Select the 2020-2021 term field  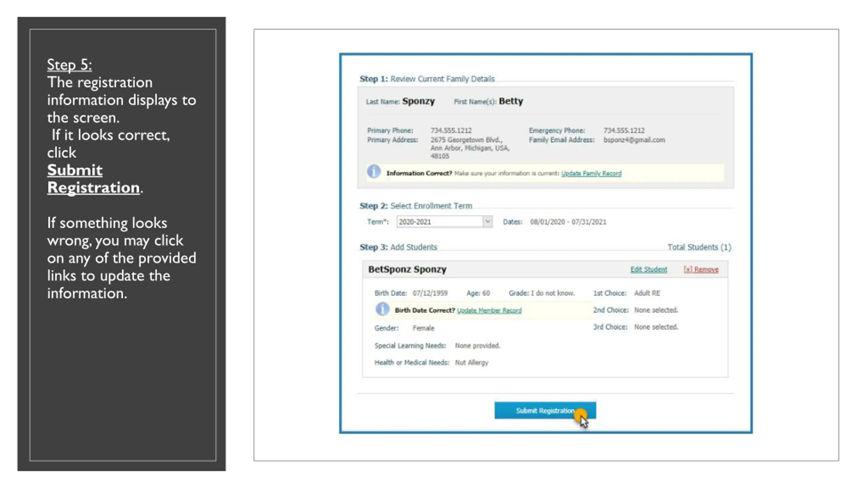click(x=444, y=222)
